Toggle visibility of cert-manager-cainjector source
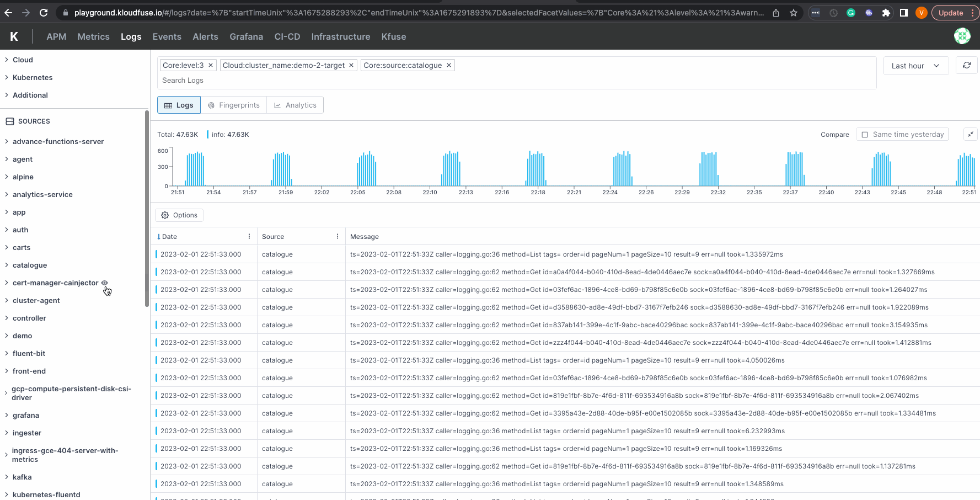The width and height of the screenshot is (980, 500). coord(104,283)
